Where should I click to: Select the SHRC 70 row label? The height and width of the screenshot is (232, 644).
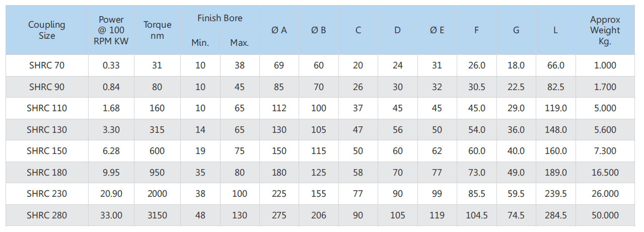pyautogui.click(x=47, y=65)
